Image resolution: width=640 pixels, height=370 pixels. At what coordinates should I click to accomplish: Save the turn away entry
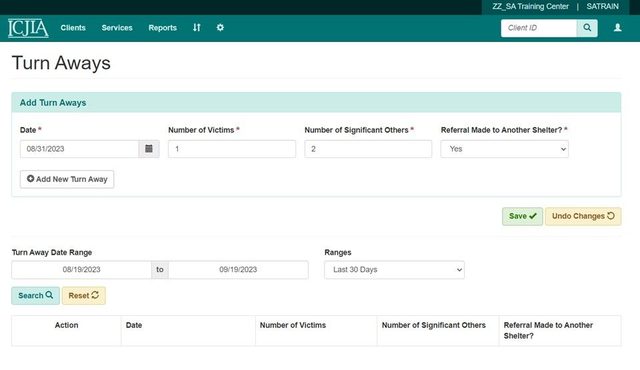(x=522, y=216)
